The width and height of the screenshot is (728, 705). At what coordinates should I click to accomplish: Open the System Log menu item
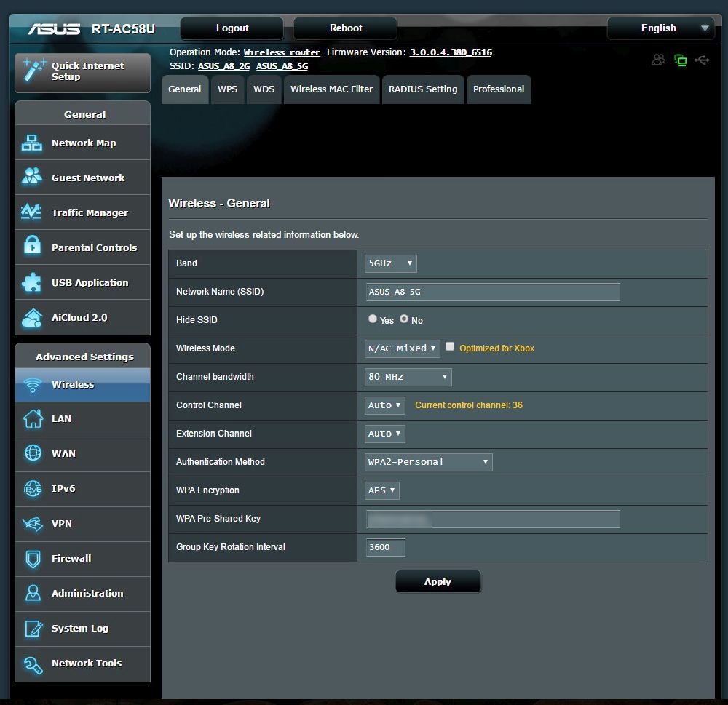pos(83,629)
